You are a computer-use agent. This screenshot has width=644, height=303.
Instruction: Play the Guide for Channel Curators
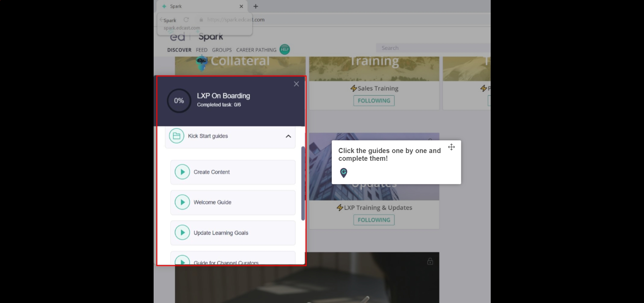(x=182, y=261)
